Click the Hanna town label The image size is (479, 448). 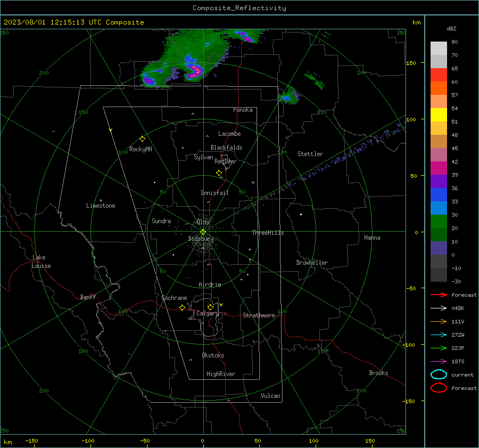point(372,238)
